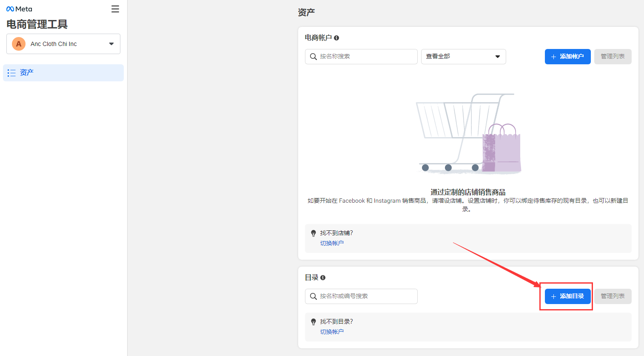Toggle the hamburger menu icon
Viewport: 644px width, 356px height.
[115, 9]
